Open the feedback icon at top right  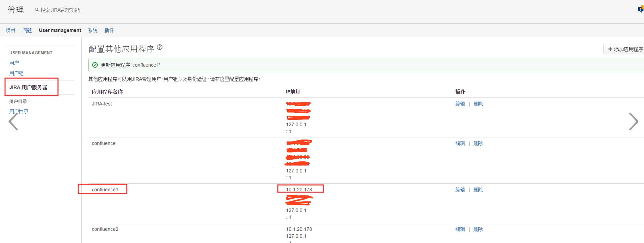(x=641, y=9)
